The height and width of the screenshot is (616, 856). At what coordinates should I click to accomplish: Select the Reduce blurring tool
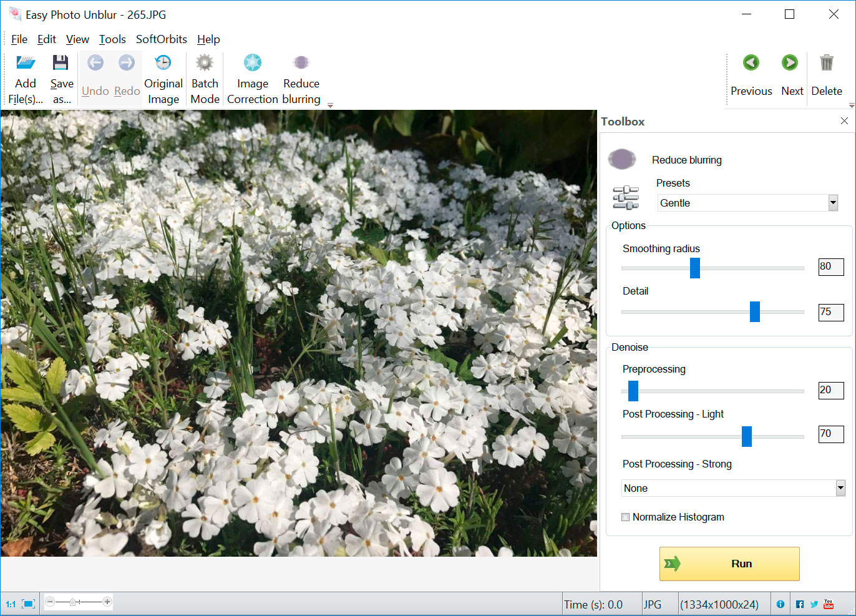tap(301, 75)
